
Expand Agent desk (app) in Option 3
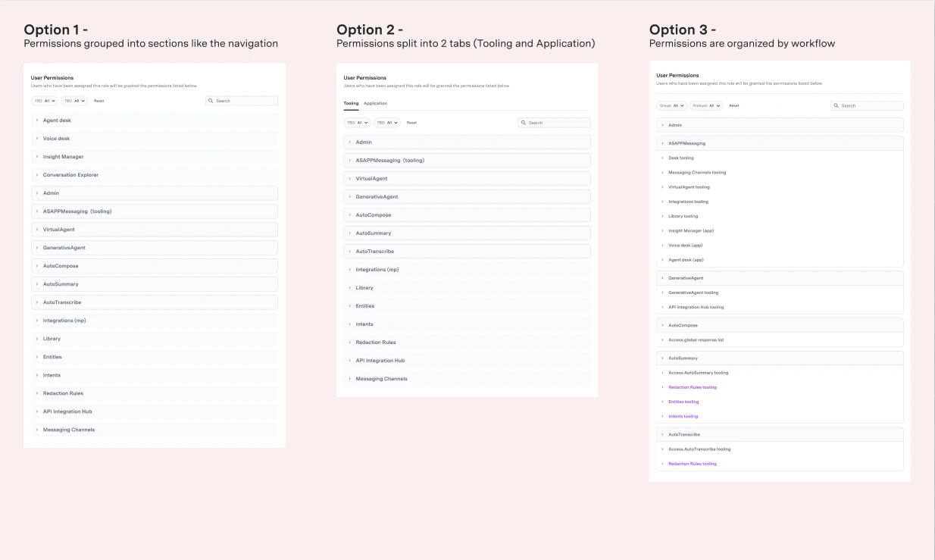coord(780,260)
